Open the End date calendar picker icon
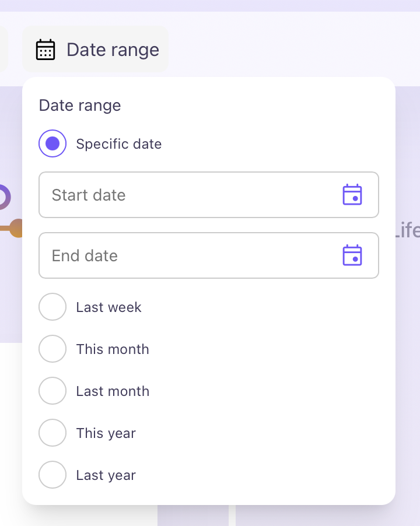420x526 pixels. [352, 255]
